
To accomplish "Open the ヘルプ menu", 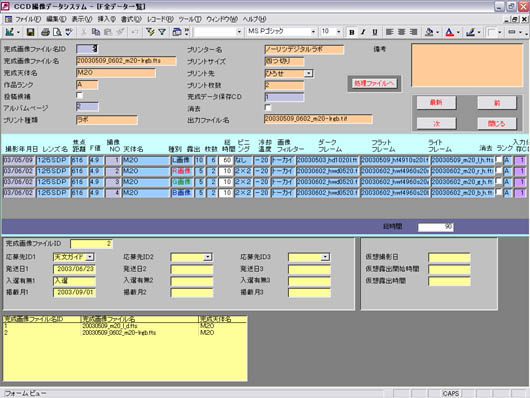I will pyautogui.click(x=255, y=19).
